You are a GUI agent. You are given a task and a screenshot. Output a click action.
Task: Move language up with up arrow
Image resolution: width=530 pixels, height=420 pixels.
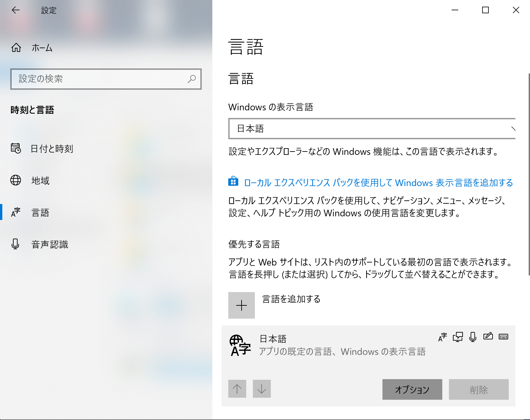click(237, 389)
